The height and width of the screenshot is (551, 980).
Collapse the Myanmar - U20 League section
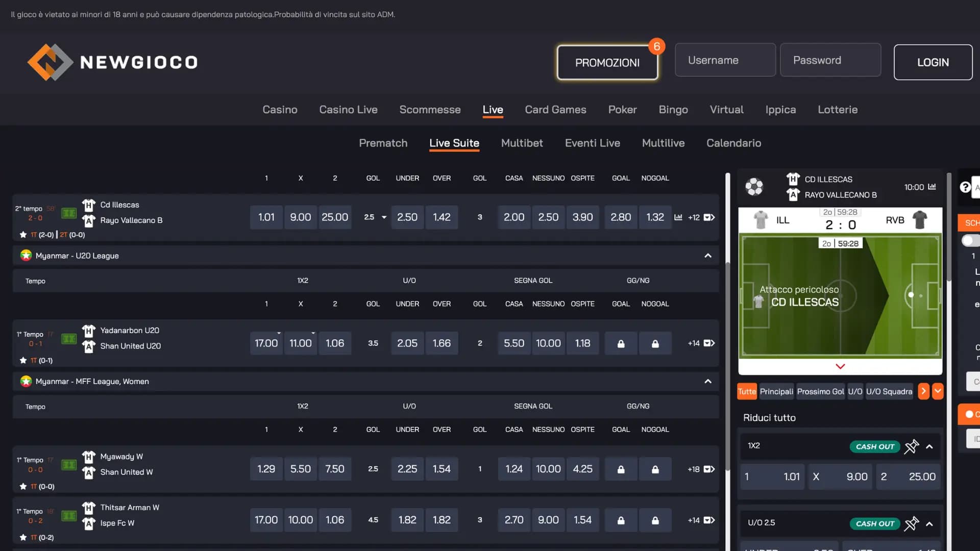click(x=707, y=256)
